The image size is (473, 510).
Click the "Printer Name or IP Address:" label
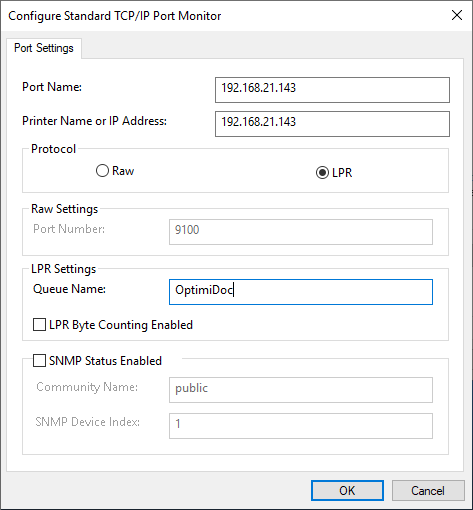pyautogui.click(x=94, y=121)
